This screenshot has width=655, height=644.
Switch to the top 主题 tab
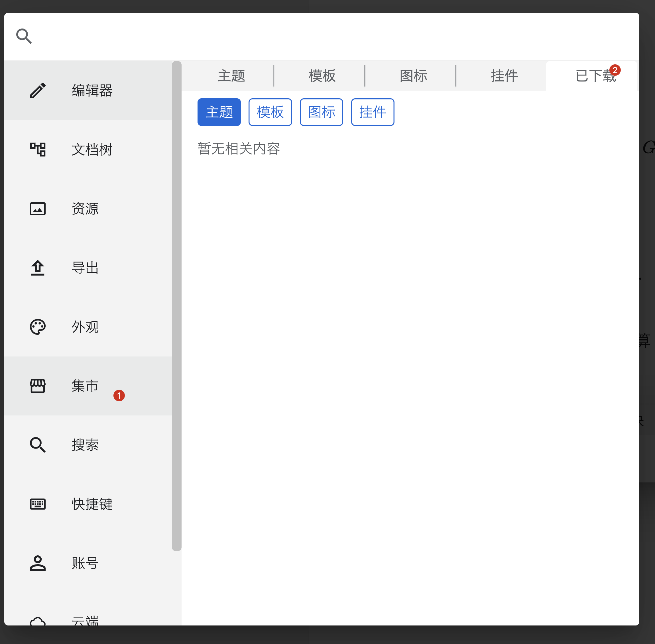pyautogui.click(x=231, y=76)
